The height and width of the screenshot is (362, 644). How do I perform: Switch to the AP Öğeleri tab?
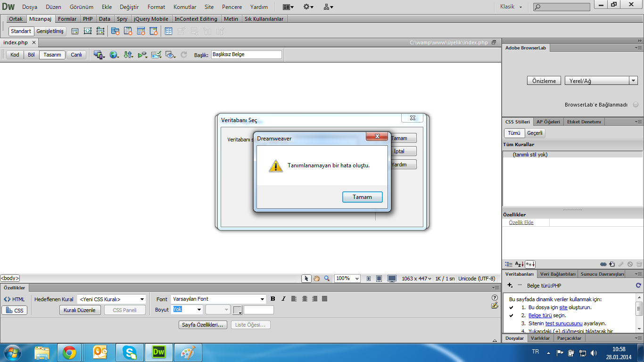(x=548, y=122)
